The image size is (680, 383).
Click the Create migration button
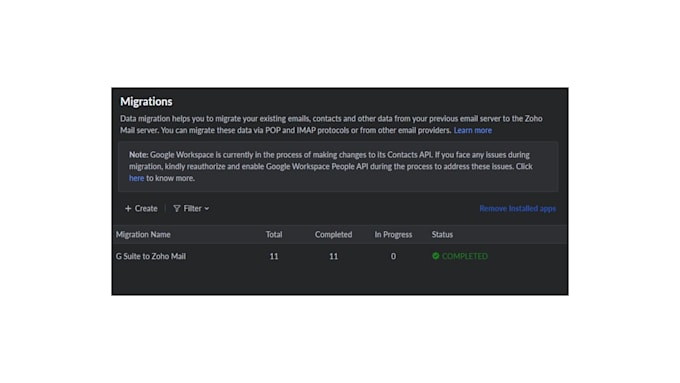tap(141, 209)
